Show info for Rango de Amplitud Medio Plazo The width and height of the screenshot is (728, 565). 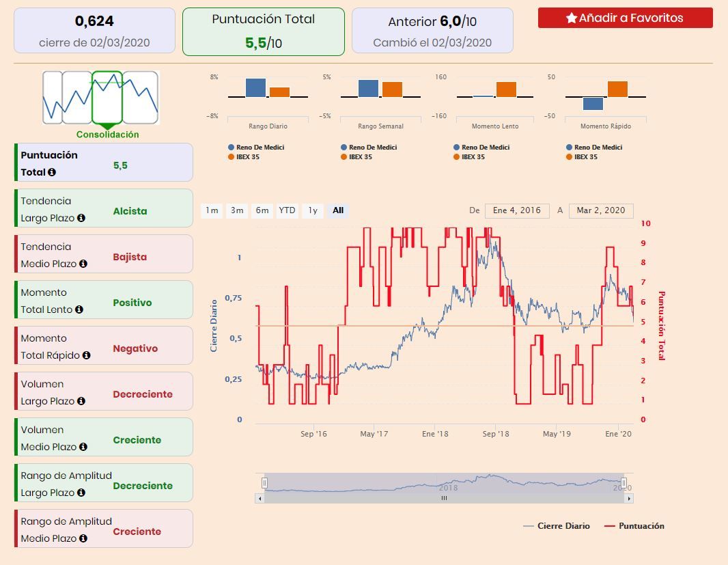(83, 539)
